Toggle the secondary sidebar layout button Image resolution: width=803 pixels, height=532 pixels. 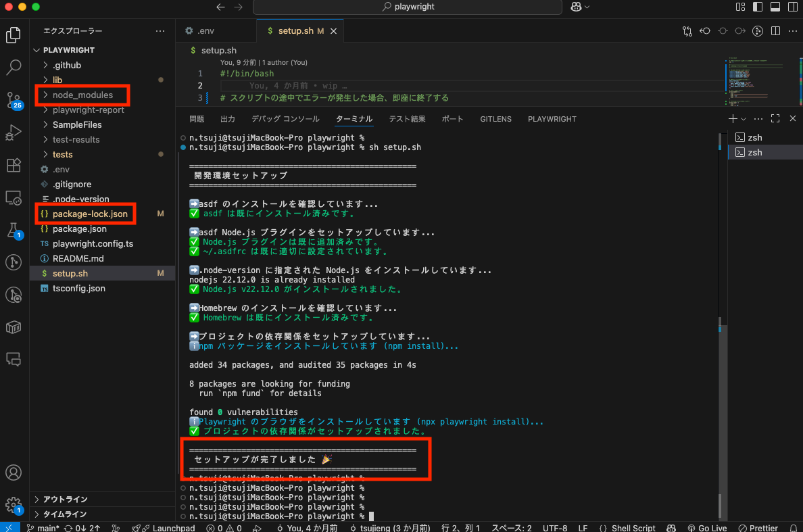792,7
